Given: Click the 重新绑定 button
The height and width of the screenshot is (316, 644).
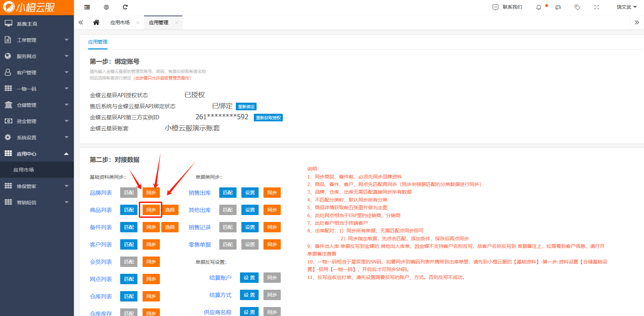Looking at the screenshot, I should point(246,106).
